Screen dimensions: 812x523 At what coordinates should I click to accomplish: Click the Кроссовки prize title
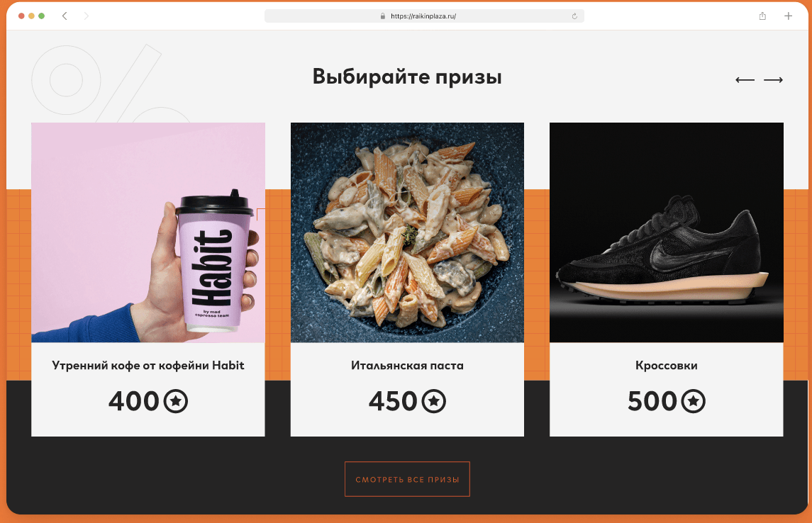[667, 365]
